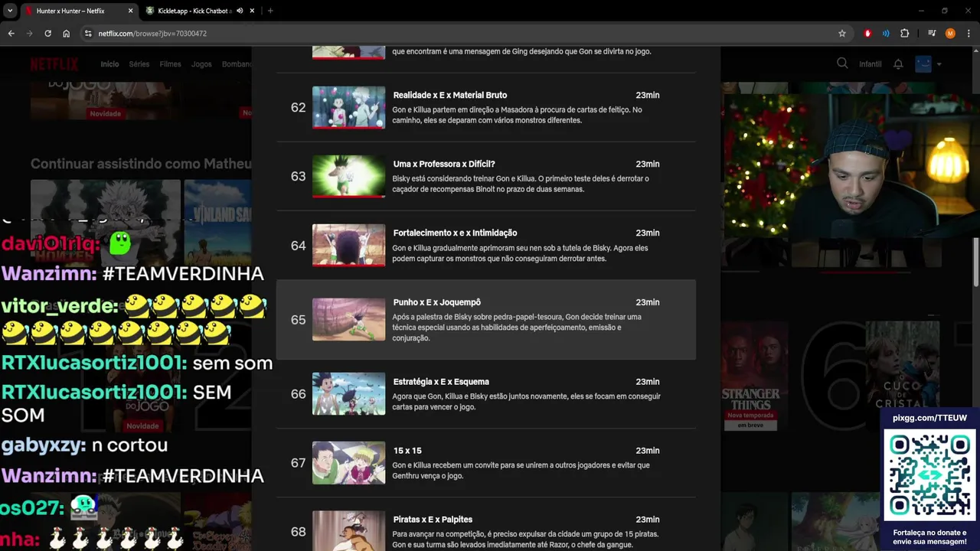980x551 pixels.
Task: Select title Piratas x E x Palpites
Action: pos(433,520)
